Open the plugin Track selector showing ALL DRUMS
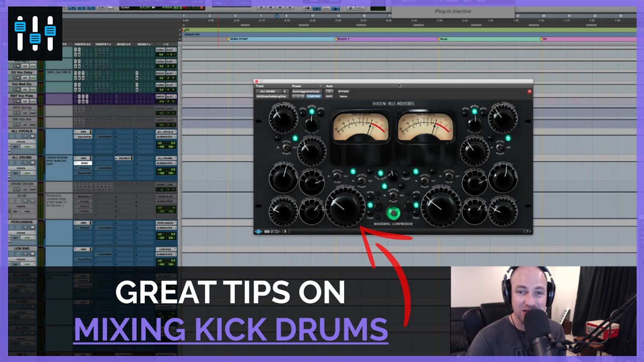This screenshot has height=362, width=644. click(268, 92)
